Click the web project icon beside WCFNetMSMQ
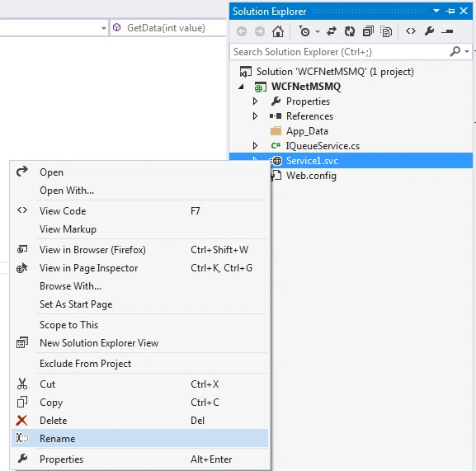Viewport: 476px width, 471px height. pyautogui.click(x=260, y=87)
